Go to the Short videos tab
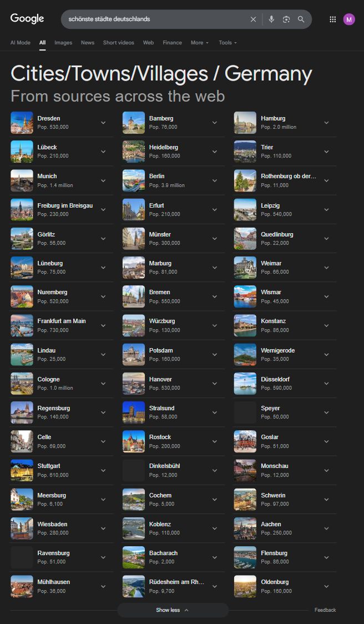 [118, 43]
